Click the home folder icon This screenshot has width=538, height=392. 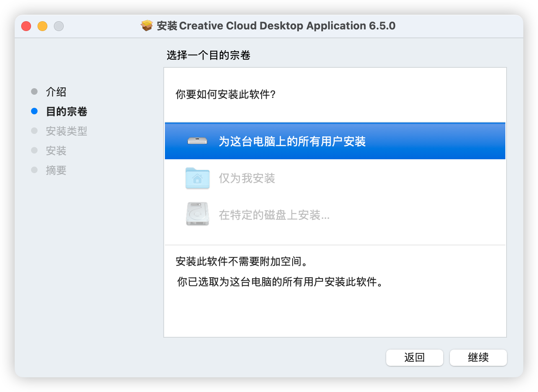[198, 178]
